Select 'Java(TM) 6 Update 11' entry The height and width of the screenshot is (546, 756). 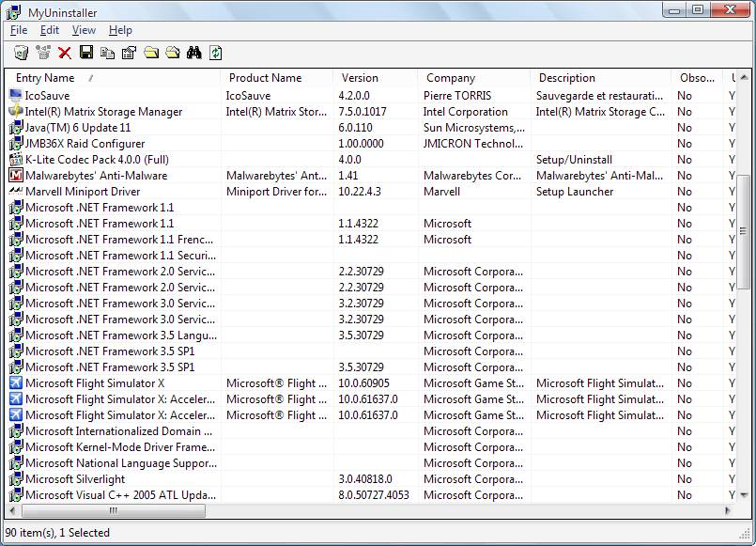pos(78,127)
